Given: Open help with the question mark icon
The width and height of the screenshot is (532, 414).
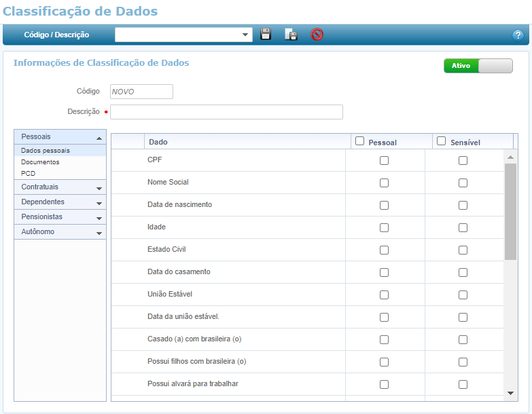Looking at the screenshot, I should click(x=518, y=35).
